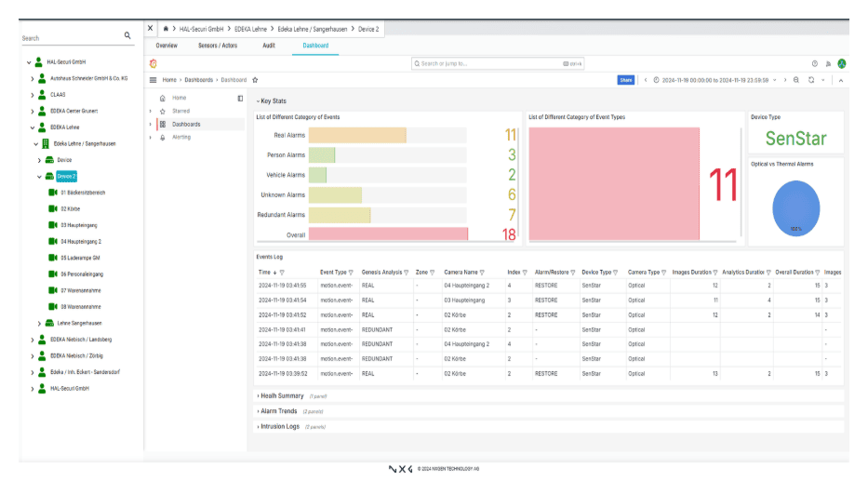Click the zoom out time range icon
This screenshot has width=868, height=494.
[796, 80]
